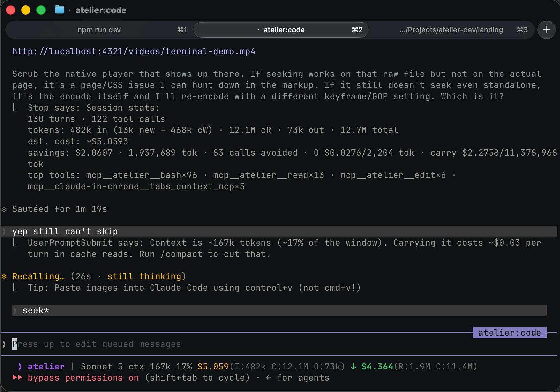Maximize the window with green button
The image size is (560, 392).
[41, 10]
